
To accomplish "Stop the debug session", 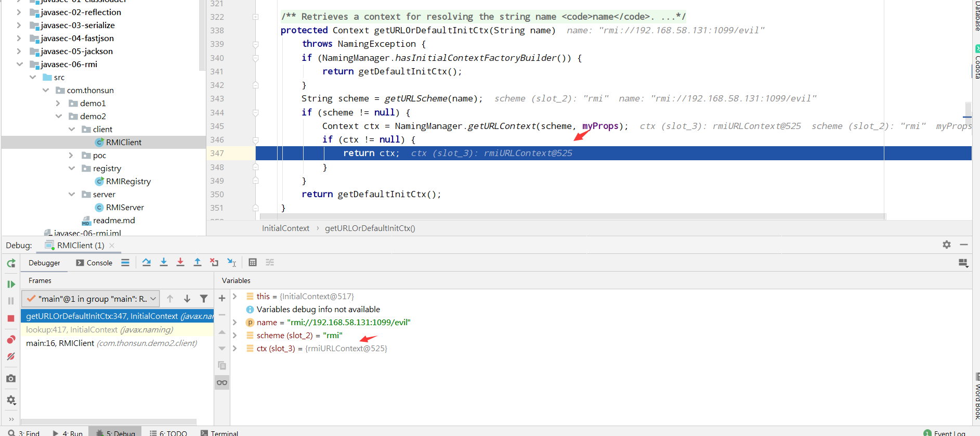I will click(11, 318).
